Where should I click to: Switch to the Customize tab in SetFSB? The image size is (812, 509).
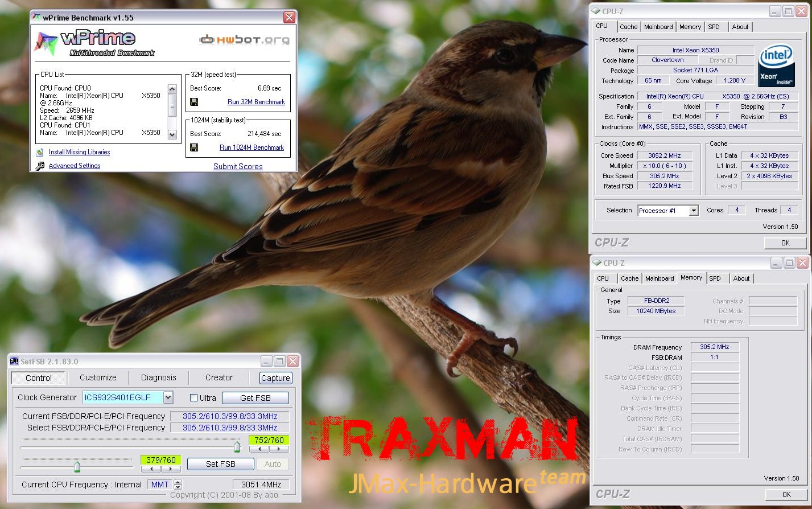click(x=98, y=377)
